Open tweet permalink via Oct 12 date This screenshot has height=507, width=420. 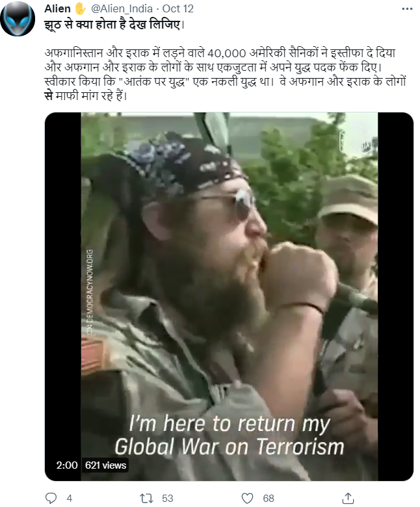click(x=177, y=8)
